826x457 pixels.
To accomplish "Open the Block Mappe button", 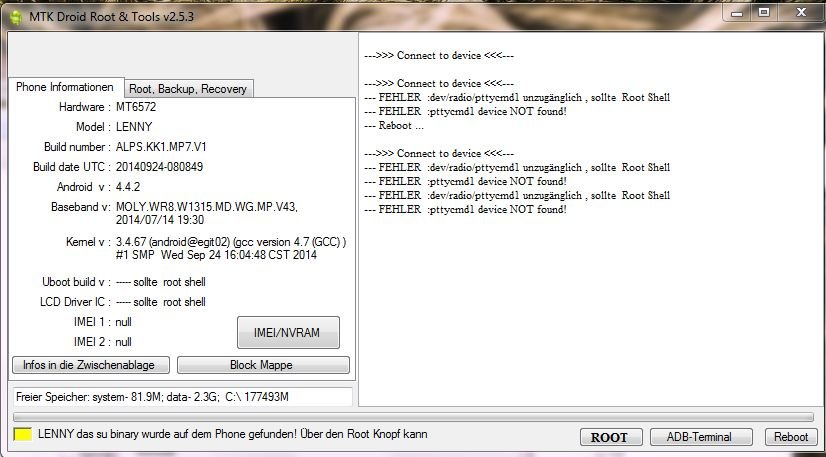I will point(263,365).
